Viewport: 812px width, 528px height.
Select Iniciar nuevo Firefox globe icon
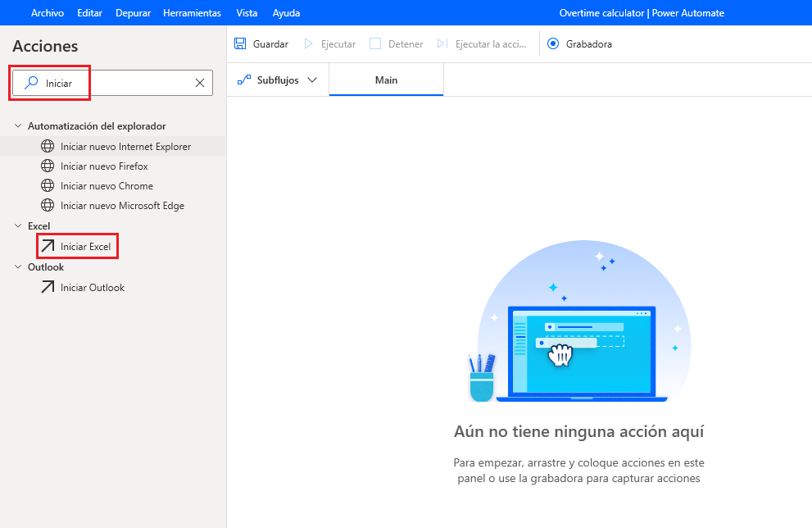(48, 166)
